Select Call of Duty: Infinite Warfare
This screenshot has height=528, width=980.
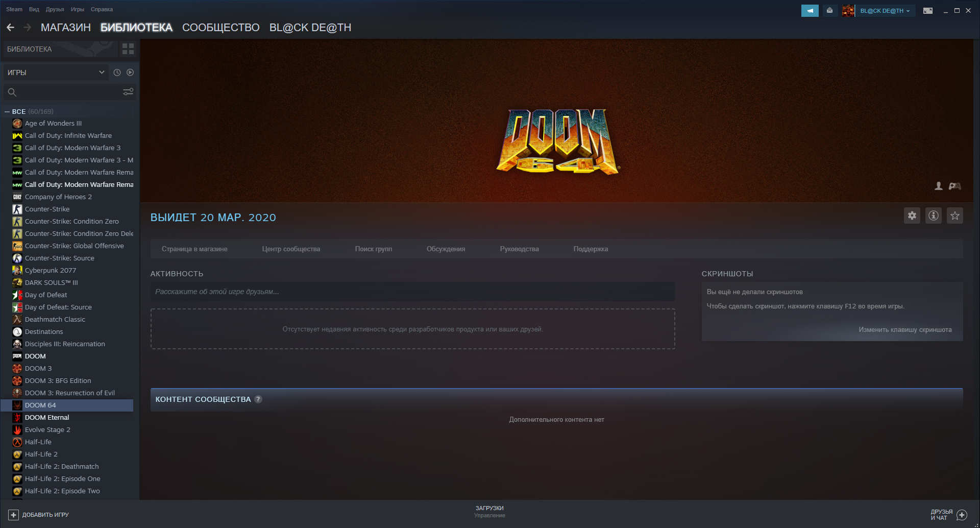point(67,136)
